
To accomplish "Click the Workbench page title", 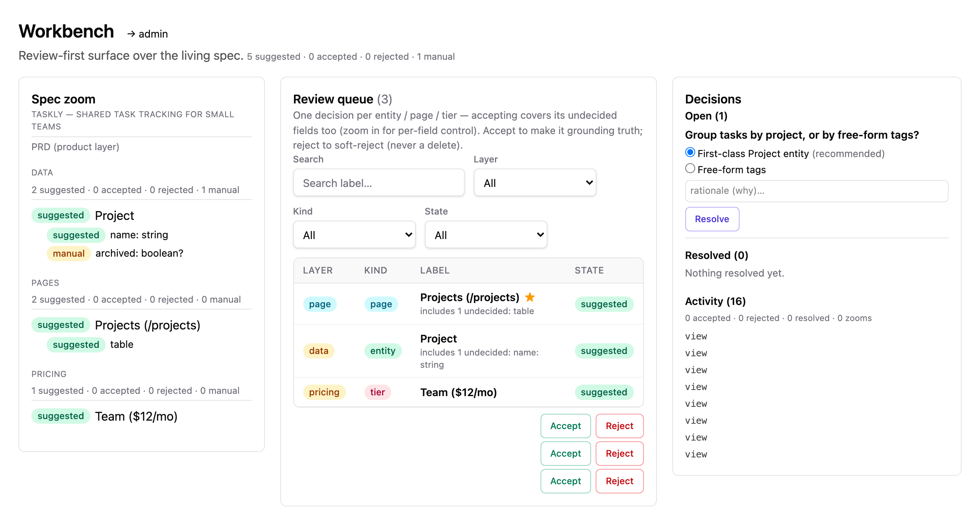I will [x=66, y=31].
